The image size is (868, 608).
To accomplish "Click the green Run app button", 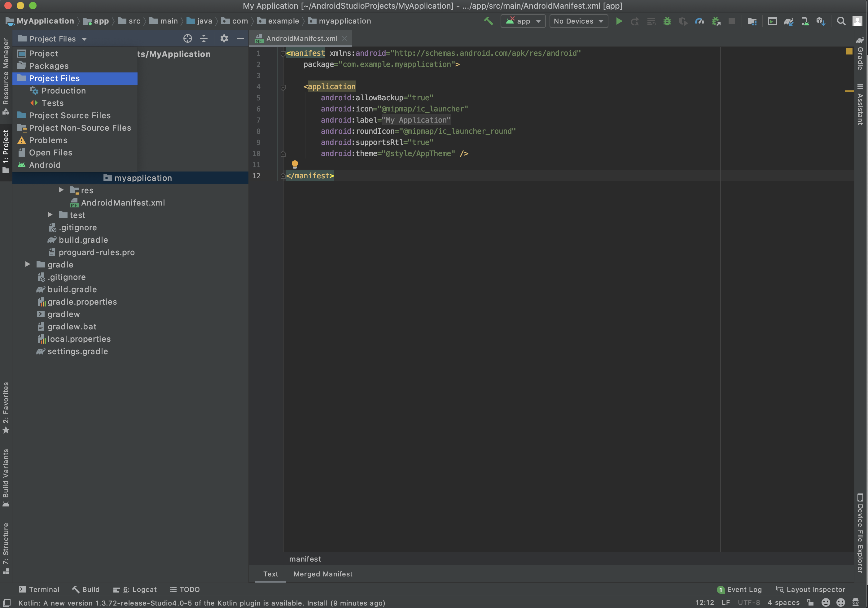I will (x=619, y=21).
